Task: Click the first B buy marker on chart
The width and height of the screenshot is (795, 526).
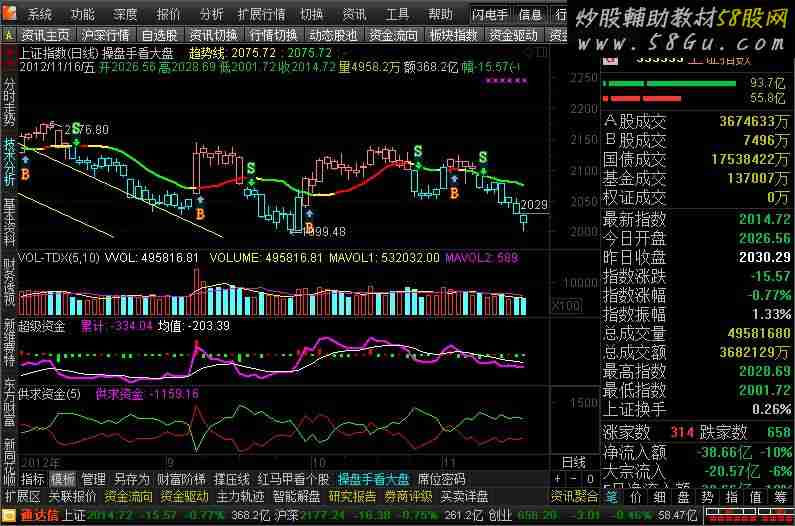Action: 25,174
